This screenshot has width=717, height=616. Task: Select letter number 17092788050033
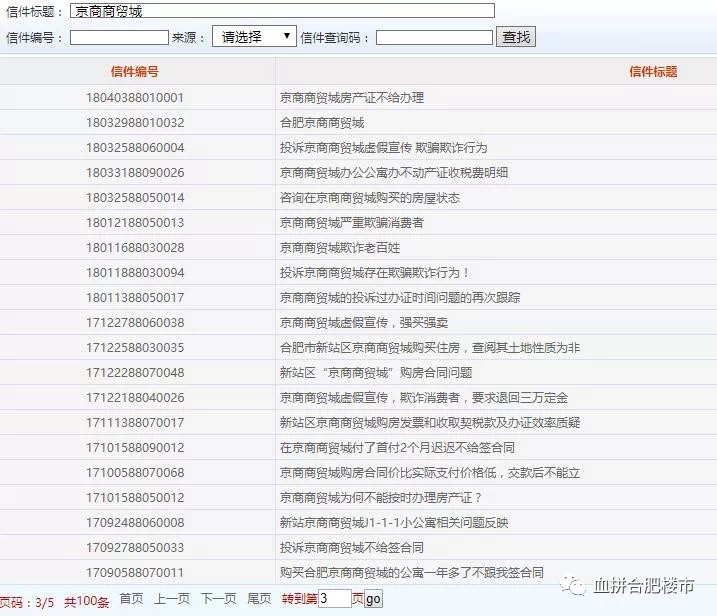(135, 547)
